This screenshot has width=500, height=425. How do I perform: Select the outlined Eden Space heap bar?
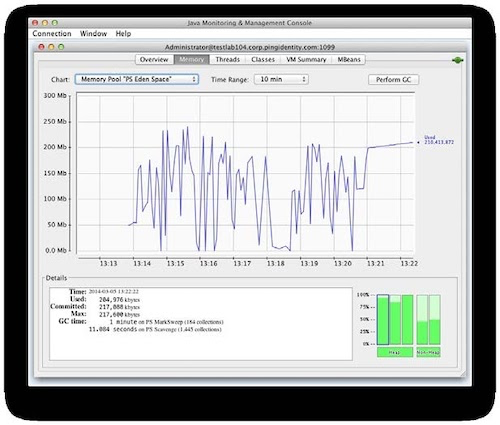383,320
